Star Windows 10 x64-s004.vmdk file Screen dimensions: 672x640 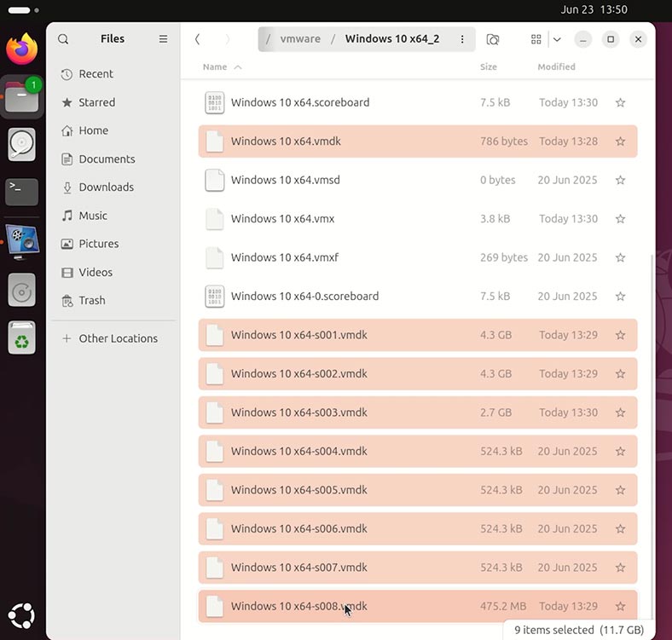[x=620, y=452]
